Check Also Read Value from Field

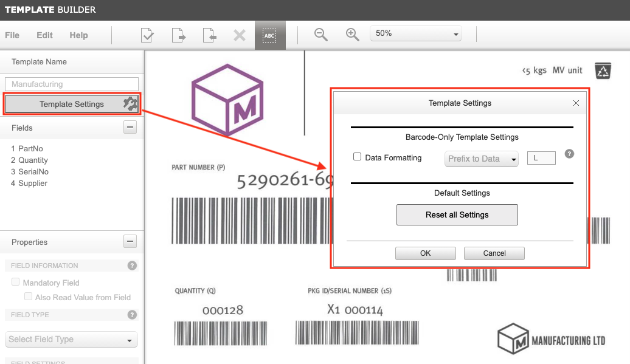[28, 296]
